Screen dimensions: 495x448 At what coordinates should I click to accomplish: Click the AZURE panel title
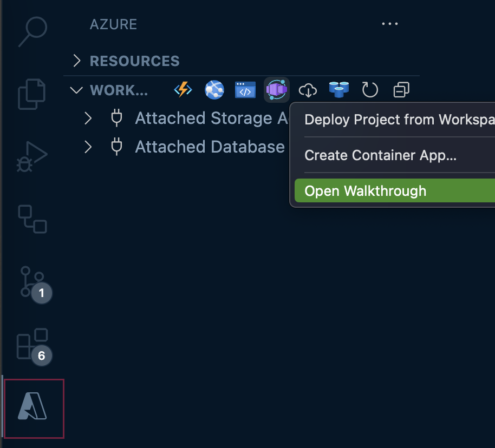(113, 24)
